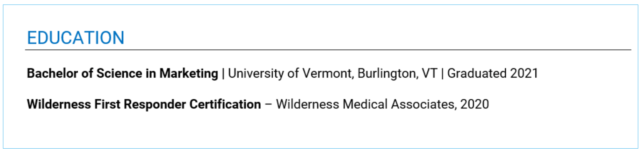The height and width of the screenshot is (156, 644).
Task: Click the certification year "2020"
Action: tap(475, 104)
